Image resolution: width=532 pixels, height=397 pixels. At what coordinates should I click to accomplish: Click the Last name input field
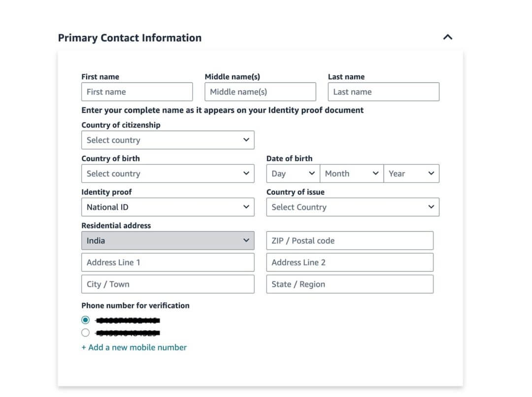pos(383,92)
